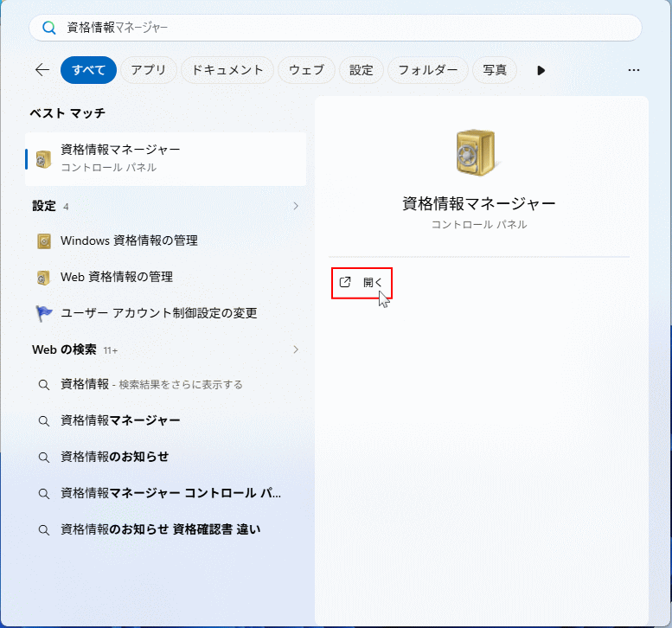The width and height of the screenshot is (672, 628).
Task: Click the icon next to Web 資格情報の管理
Action: [x=43, y=278]
